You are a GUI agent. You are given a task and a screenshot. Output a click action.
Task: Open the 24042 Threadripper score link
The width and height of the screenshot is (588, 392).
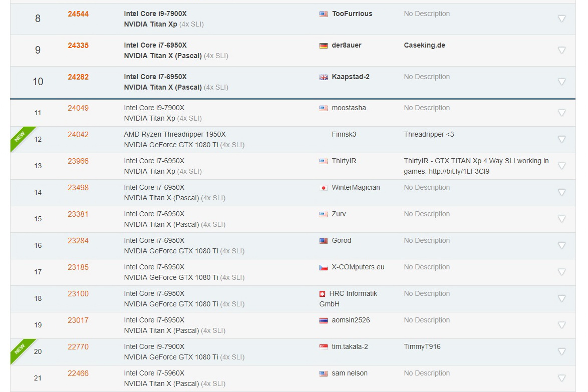click(x=78, y=135)
